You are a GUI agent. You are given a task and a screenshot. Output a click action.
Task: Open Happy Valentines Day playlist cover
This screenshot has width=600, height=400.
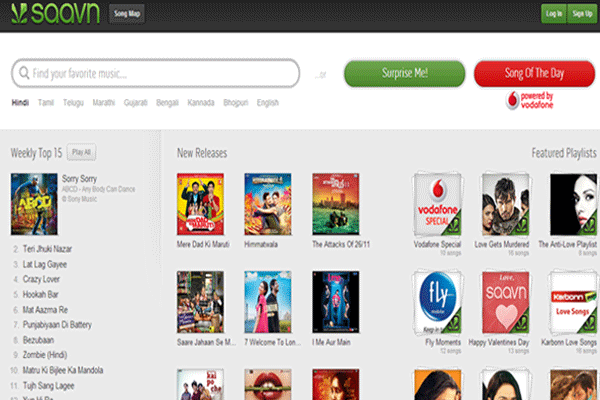click(505, 302)
